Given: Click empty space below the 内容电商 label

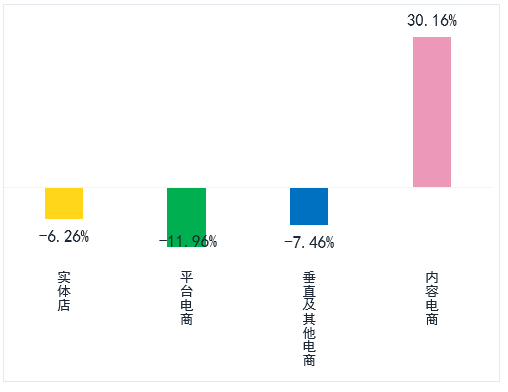Looking at the screenshot, I should (432, 353).
